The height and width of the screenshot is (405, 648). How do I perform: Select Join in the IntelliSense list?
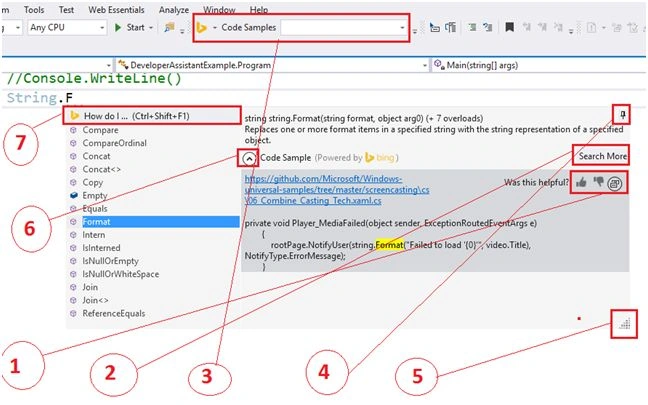[x=90, y=287]
